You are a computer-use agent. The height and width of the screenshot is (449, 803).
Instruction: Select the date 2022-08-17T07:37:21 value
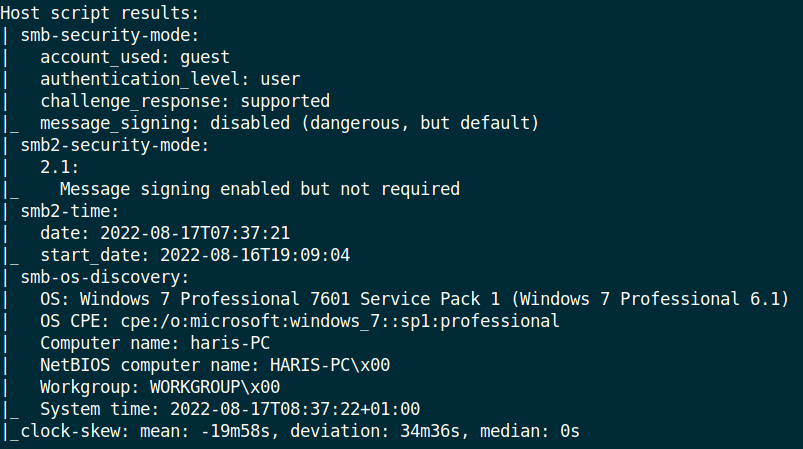point(165,233)
